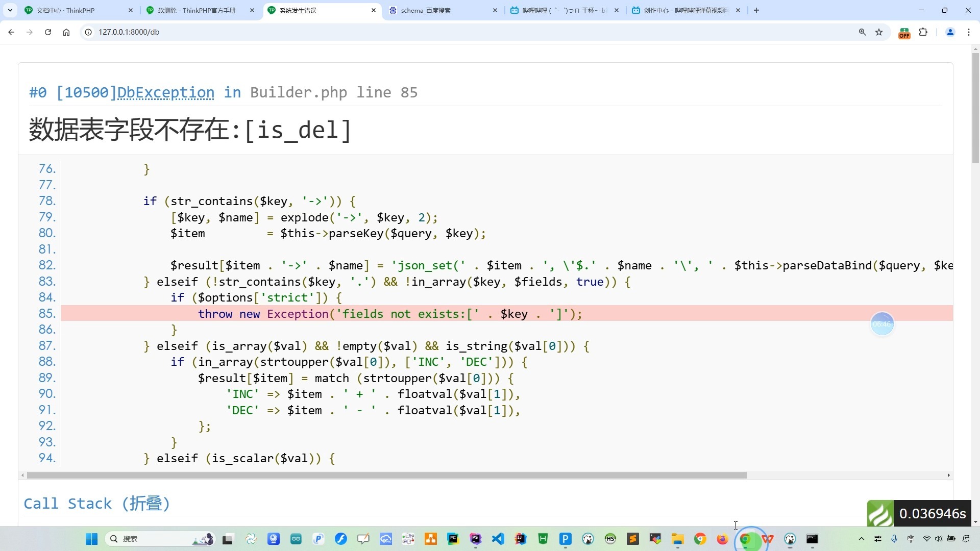View site information for 127.0.0.1

pyautogui.click(x=88, y=32)
